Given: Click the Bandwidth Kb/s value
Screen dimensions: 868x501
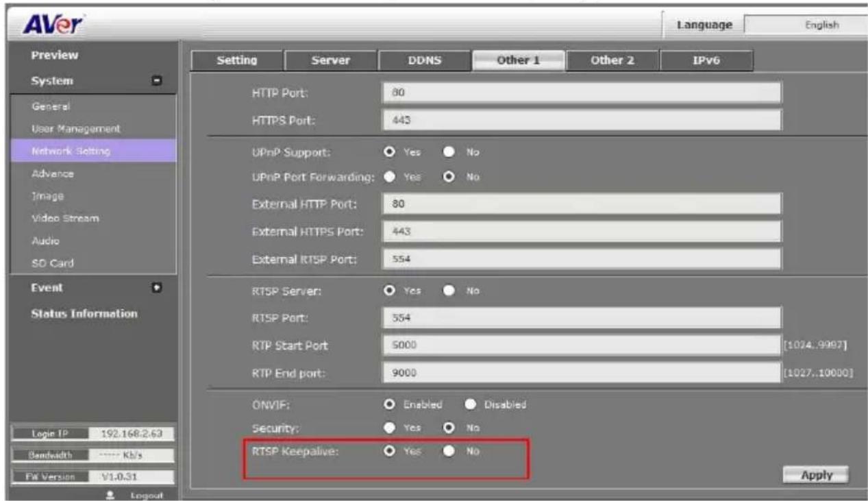Looking at the screenshot, I should pyautogui.click(x=121, y=455).
